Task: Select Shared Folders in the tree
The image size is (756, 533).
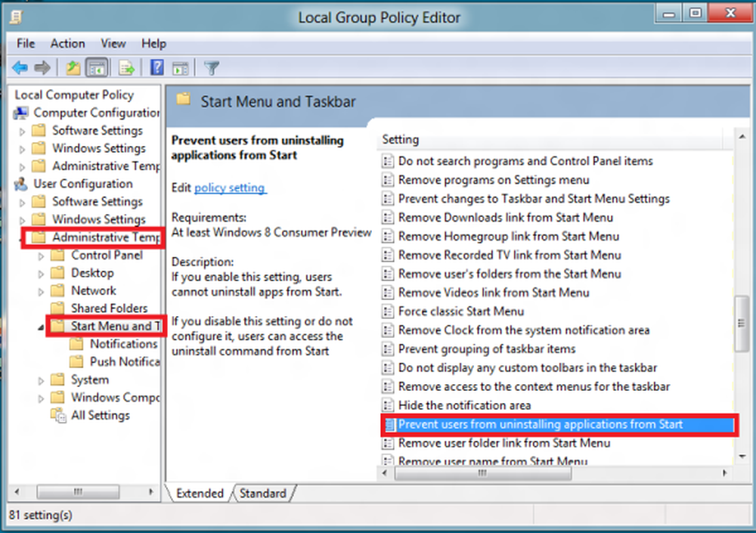Action: [x=109, y=308]
